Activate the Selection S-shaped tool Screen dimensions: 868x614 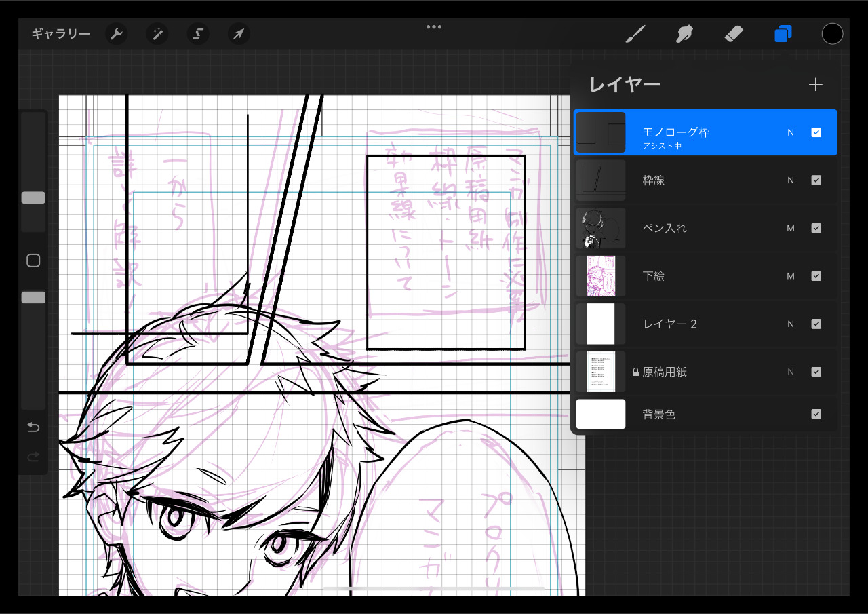198,34
